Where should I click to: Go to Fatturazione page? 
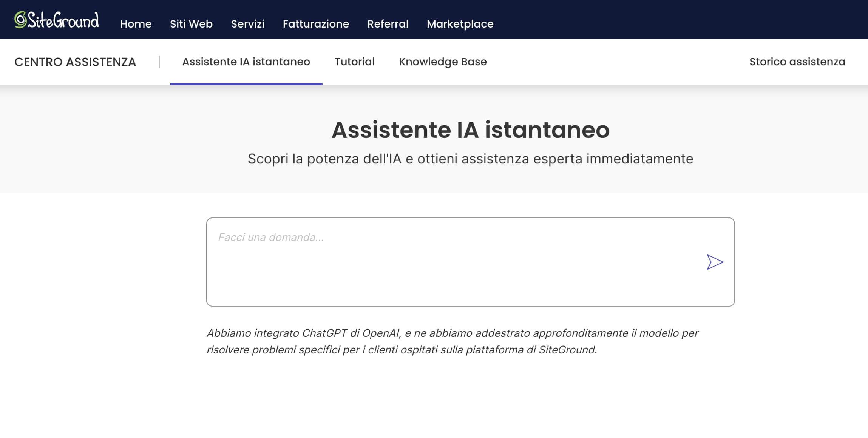tap(315, 24)
